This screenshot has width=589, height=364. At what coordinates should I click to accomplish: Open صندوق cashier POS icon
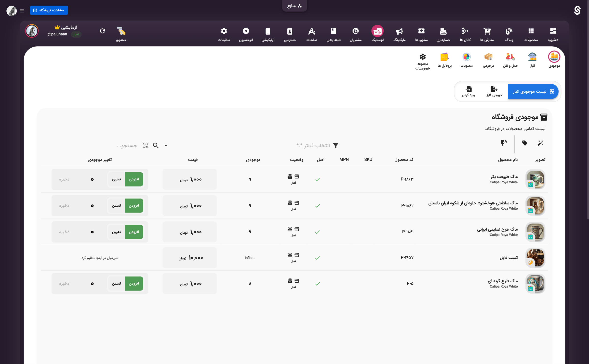coord(121,34)
